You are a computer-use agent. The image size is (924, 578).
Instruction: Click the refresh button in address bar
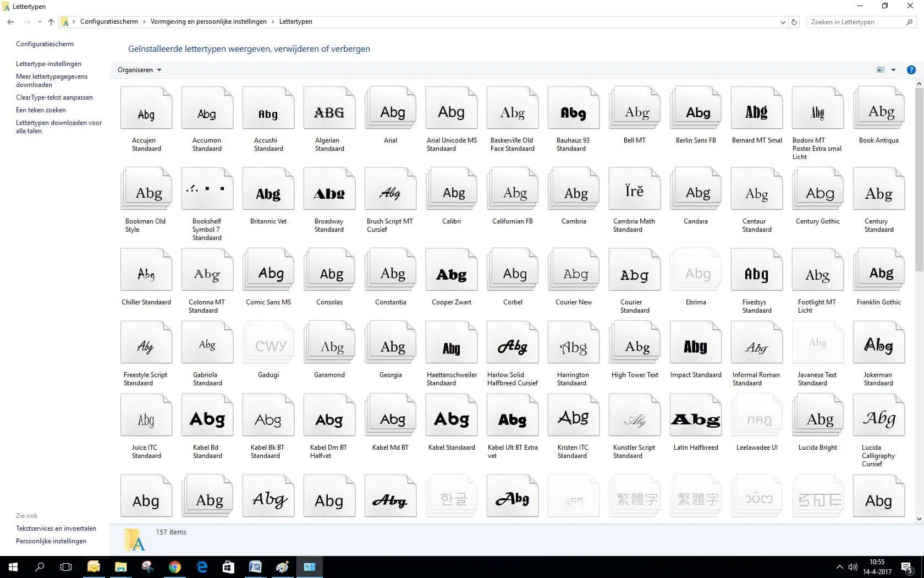(x=794, y=22)
